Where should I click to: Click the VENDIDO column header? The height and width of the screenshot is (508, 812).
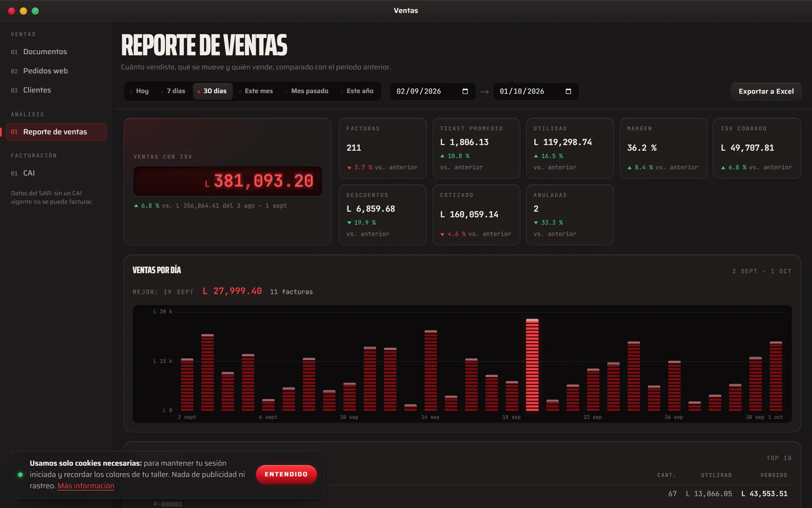(774, 475)
